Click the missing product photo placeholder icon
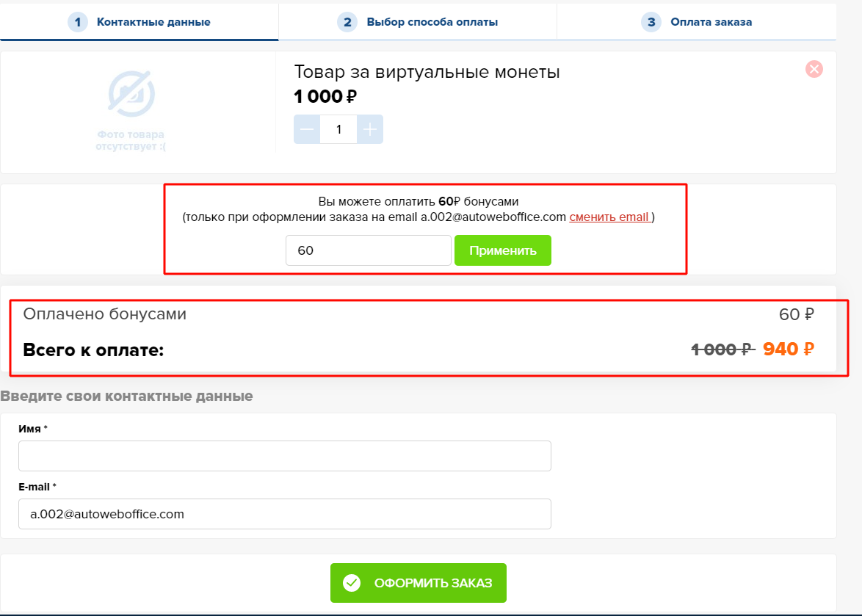Viewport: 862px width, 616px height. point(131,94)
